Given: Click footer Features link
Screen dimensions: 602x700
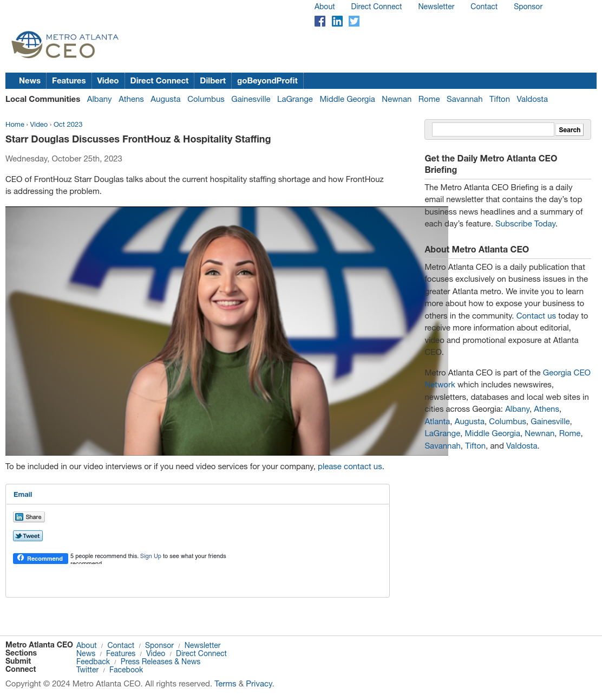Looking at the screenshot, I should (121, 653).
